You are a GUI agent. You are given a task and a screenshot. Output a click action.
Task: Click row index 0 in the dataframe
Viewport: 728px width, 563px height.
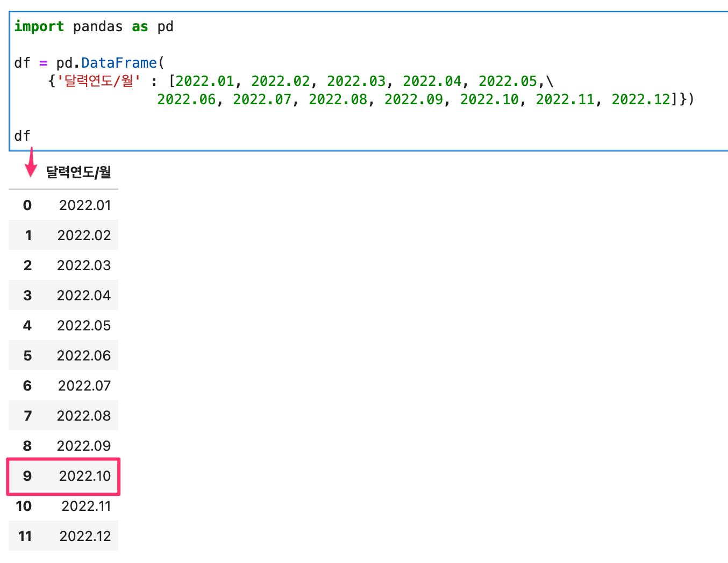click(x=27, y=205)
